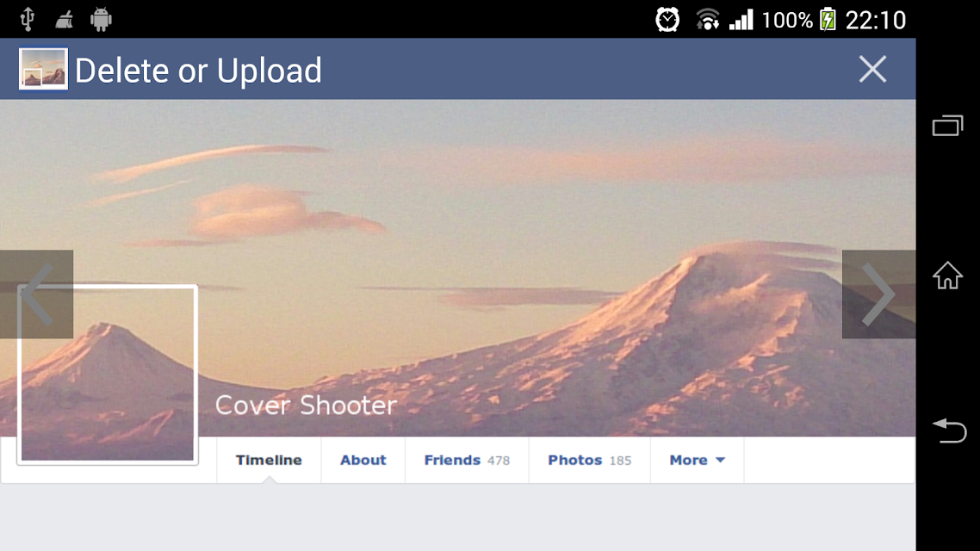The image size is (980, 551).
Task: Close the Delete or Upload screen
Action: pos(872,69)
